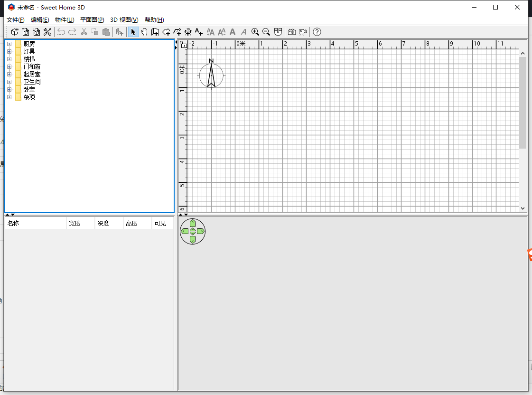Select the 卫生间 folder label
Image resolution: width=532 pixels, height=395 pixels.
click(32, 82)
